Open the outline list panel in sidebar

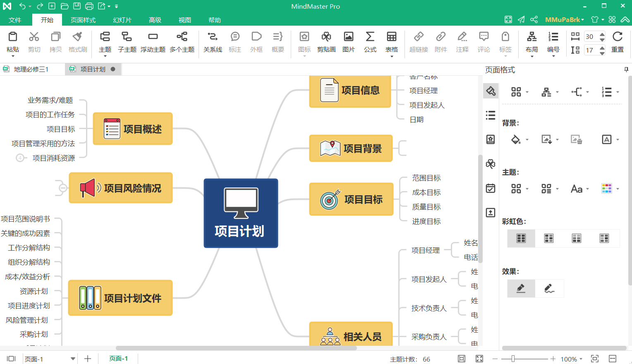click(x=491, y=115)
